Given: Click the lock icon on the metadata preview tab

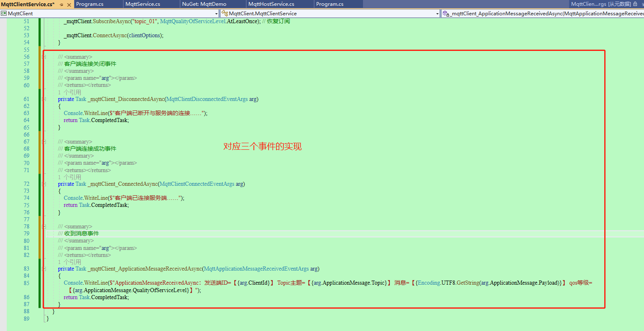Looking at the screenshot, I should coord(635,4).
